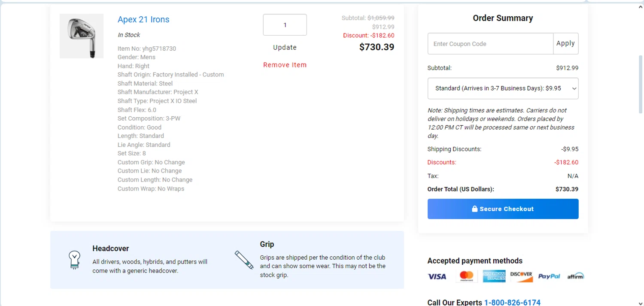Click the American Express logo
This screenshot has height=306, width=644.
[x=494, y=276]
